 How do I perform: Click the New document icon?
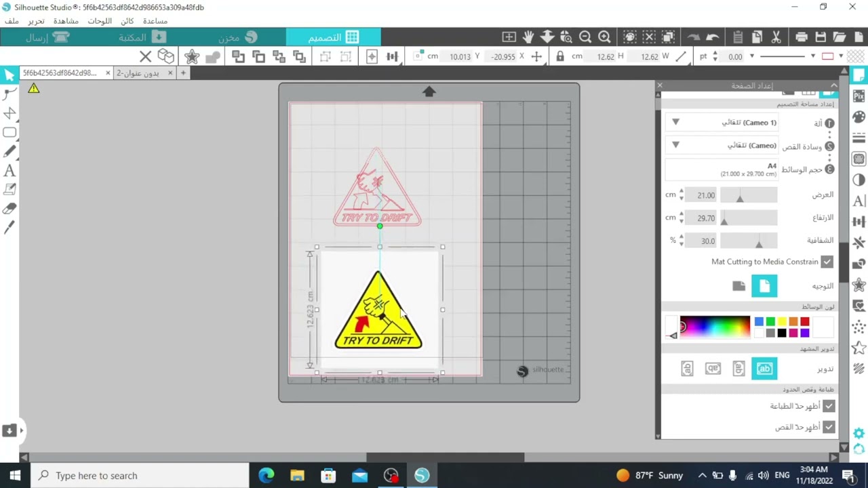[859, 37]
